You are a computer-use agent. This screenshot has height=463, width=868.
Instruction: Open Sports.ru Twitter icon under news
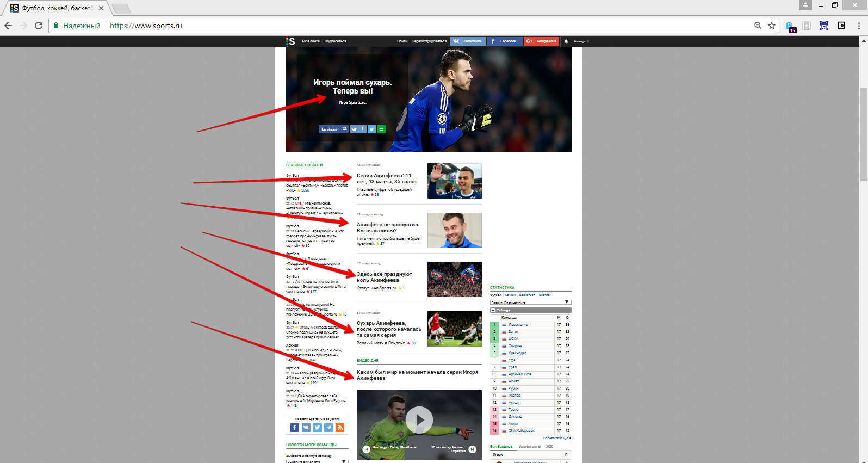(318, 428)
